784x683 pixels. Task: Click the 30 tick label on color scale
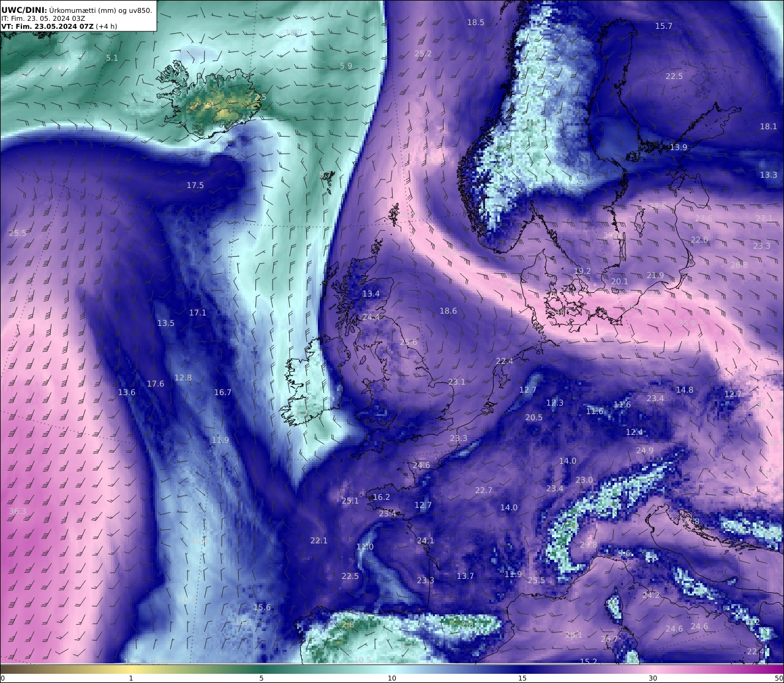coord(653,678)
